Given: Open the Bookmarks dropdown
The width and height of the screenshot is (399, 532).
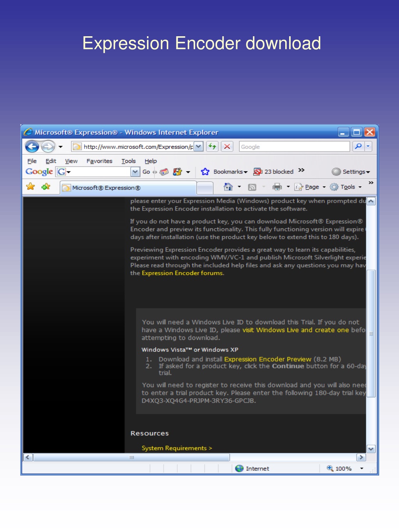Looking at the screenshot, I should [230, 172].
